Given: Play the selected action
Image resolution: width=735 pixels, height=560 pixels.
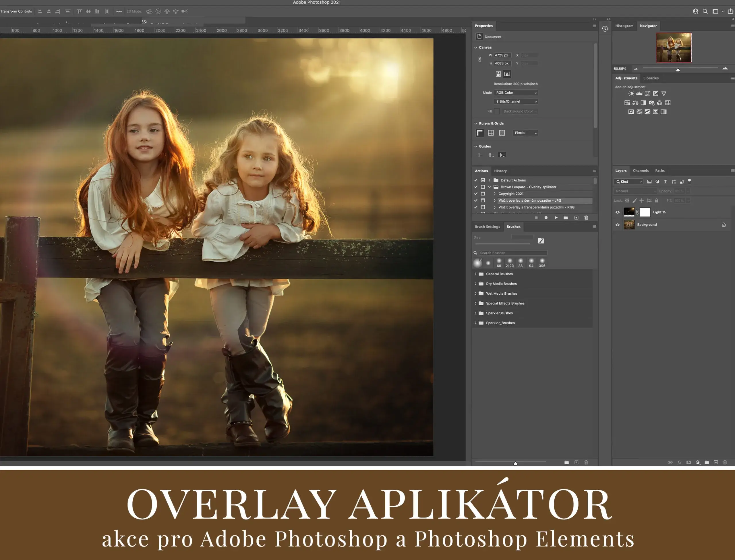Looking at the screenshot, I should click(x=556, y=218).
